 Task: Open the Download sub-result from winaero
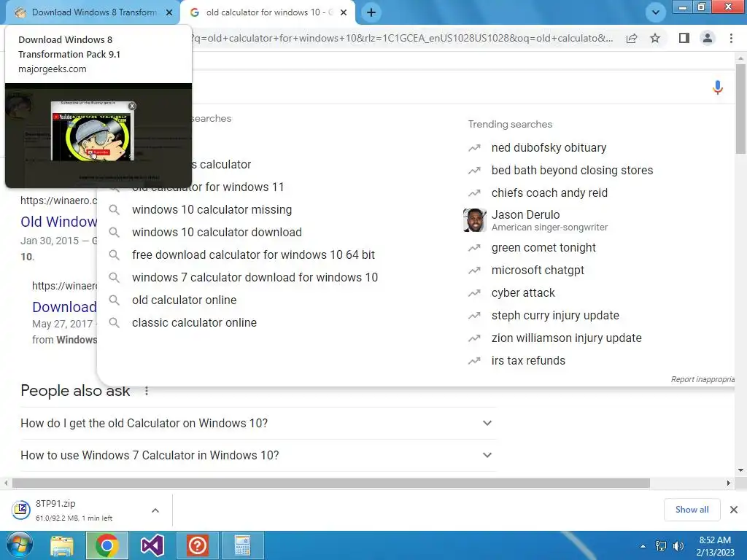click(64, 307)
